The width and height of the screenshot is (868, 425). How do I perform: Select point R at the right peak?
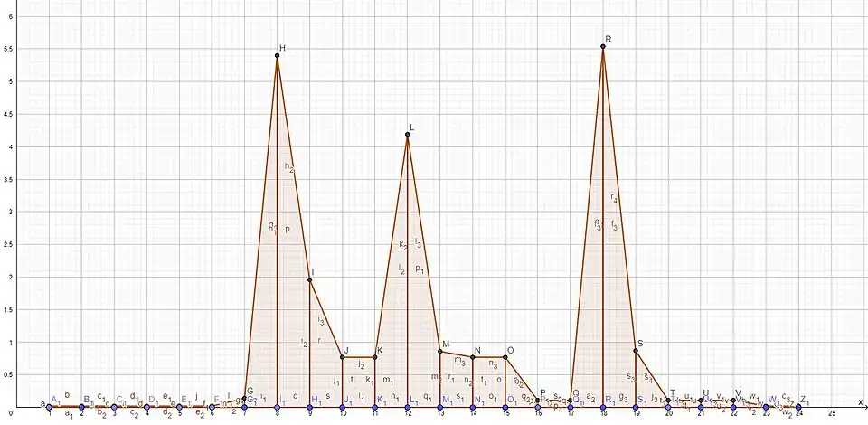pyautogui.click(x=603, y=47)
